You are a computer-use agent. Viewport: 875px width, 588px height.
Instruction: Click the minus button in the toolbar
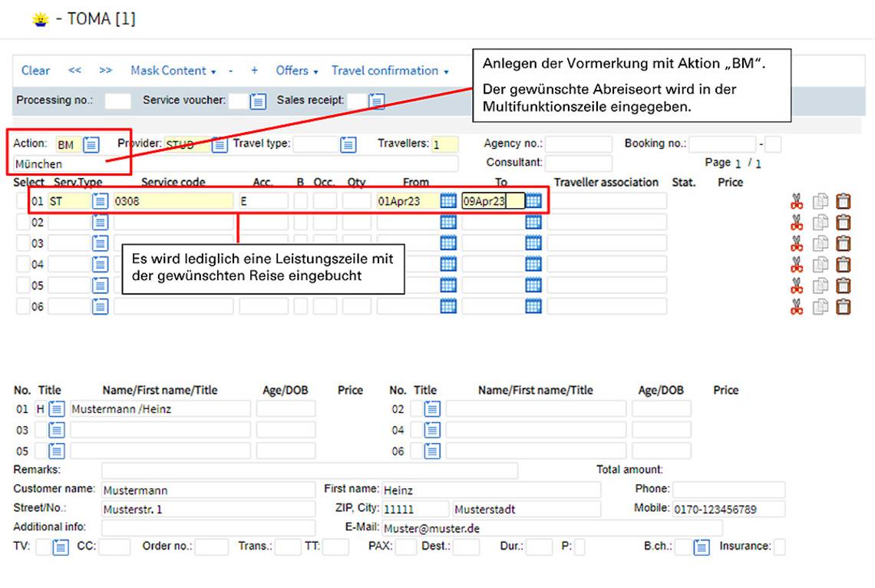(x=230, y=71)
